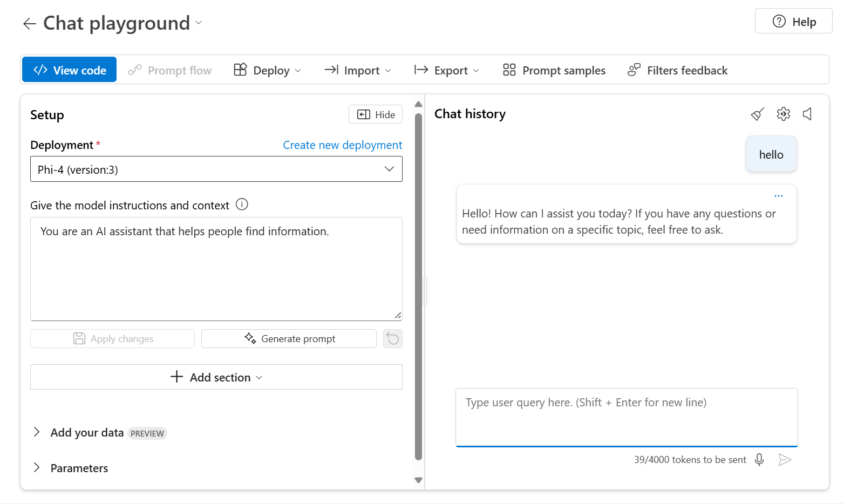Open the Deploy menu

pos(267,70)
